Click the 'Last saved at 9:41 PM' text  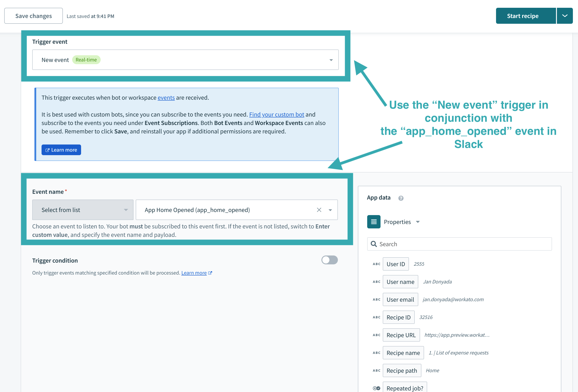click(90, 16)
